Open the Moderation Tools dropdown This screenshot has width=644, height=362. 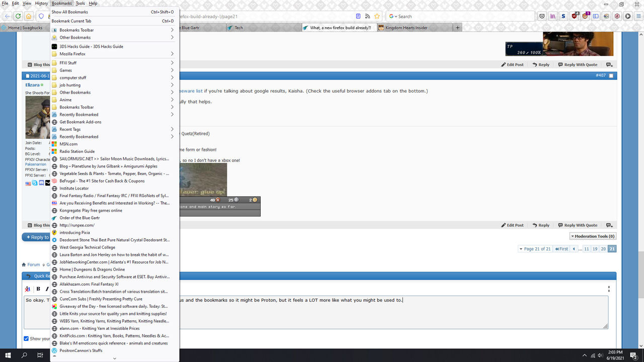593,236
